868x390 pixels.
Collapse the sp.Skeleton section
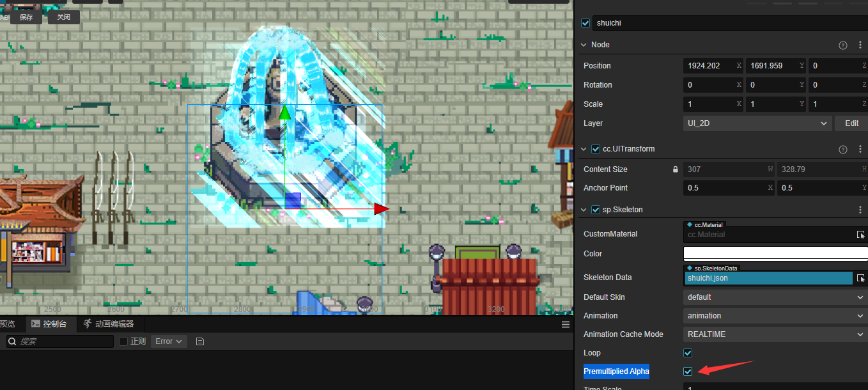coord(583,210)
